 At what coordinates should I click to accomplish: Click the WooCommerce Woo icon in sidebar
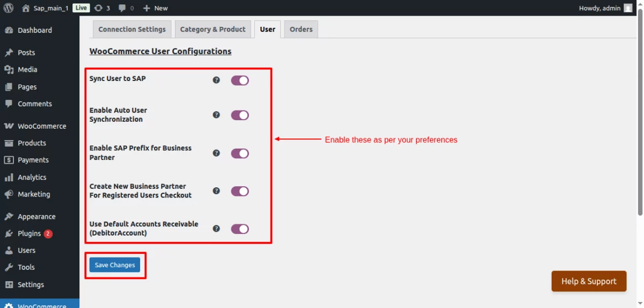click(9, 126)
